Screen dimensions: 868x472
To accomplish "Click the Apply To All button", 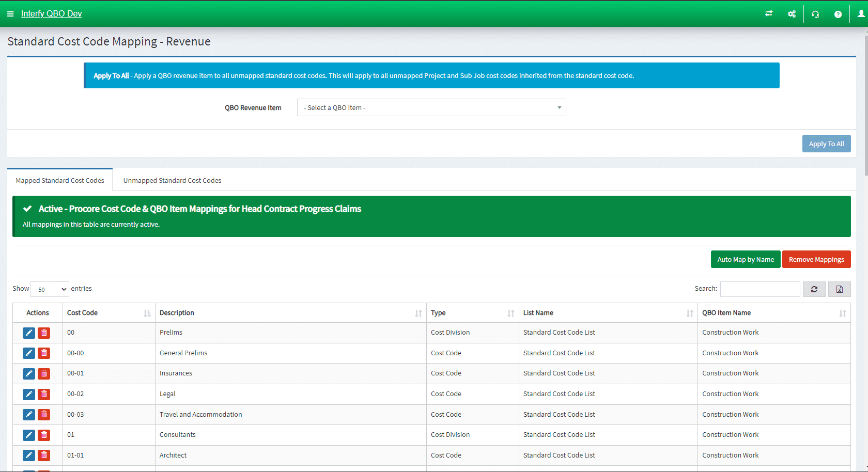I will tap(826, 144).
